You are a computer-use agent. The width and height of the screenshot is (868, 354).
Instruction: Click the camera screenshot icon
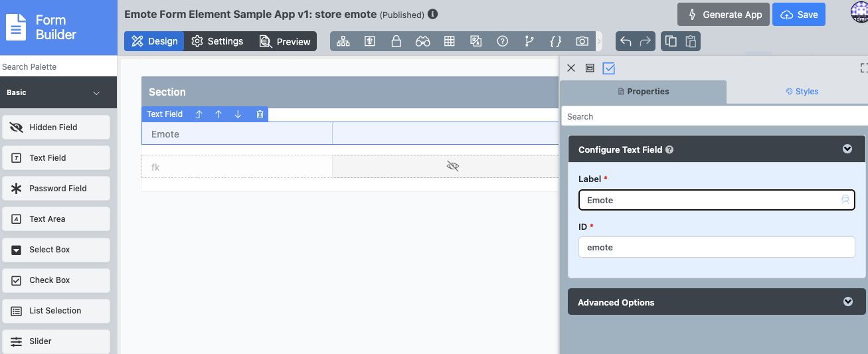coord(582,41)
